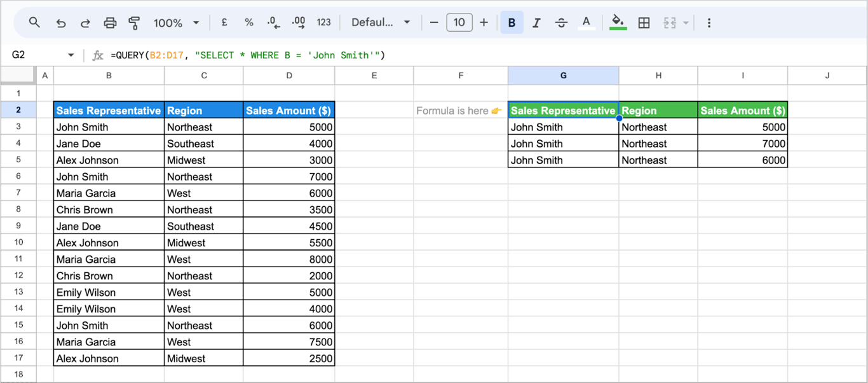Select the 8000 sales amount cell

point(289,259)
